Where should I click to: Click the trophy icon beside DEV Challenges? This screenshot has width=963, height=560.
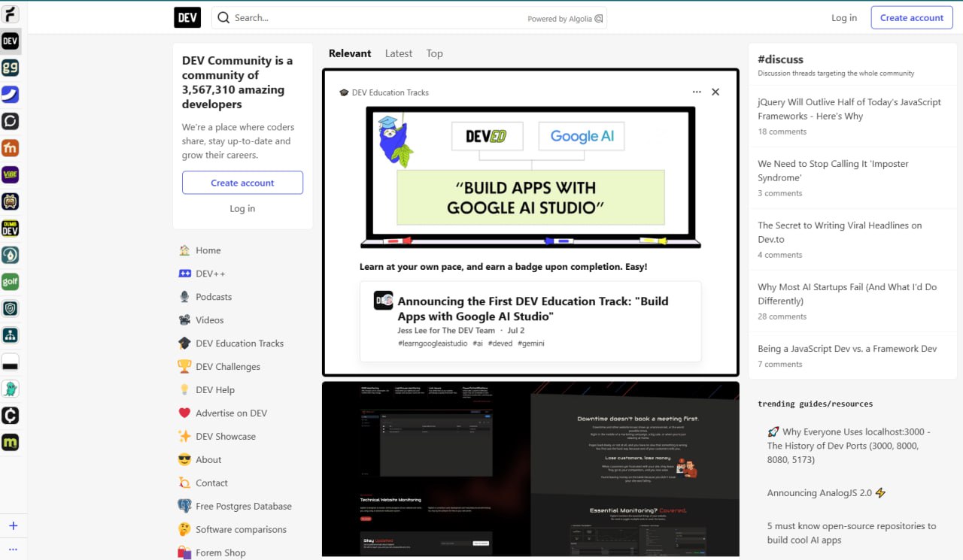184,367
